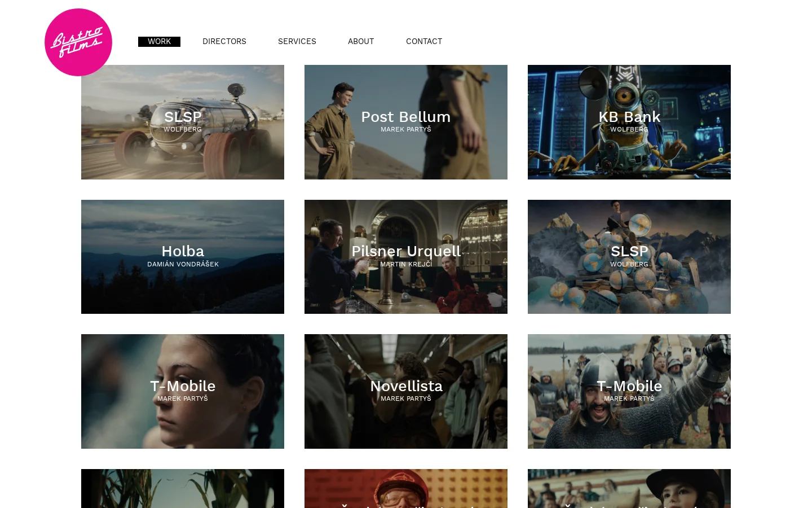This screenshot has width=812, height=508.
Task: Click 'Damián Vondrášek' under Holba
Action: pyautogui.click(x=183, y=264)
